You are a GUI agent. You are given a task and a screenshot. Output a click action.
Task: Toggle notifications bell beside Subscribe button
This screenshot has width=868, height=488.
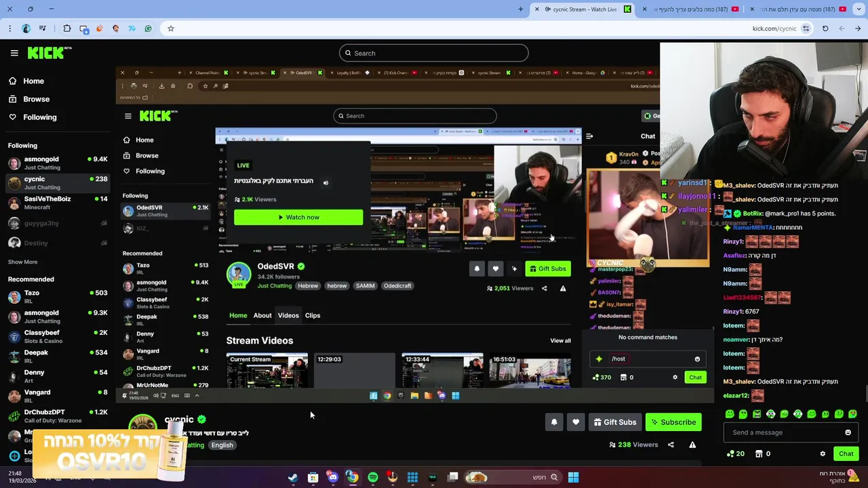click(554, 422)
